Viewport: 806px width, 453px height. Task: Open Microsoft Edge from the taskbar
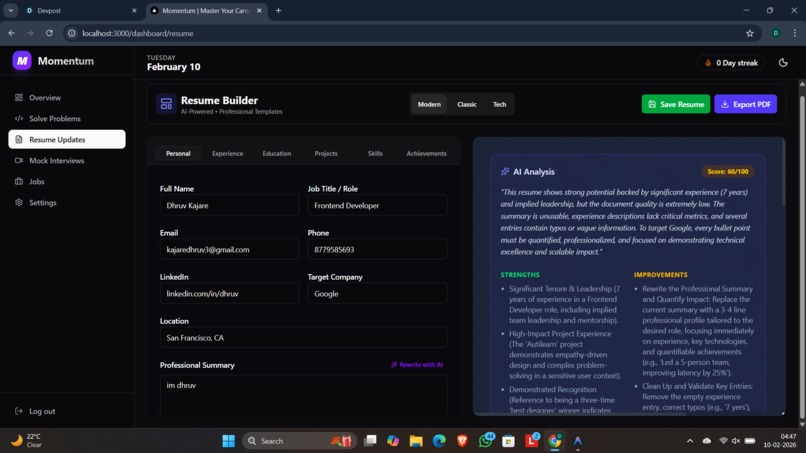(x=439, y=441)
